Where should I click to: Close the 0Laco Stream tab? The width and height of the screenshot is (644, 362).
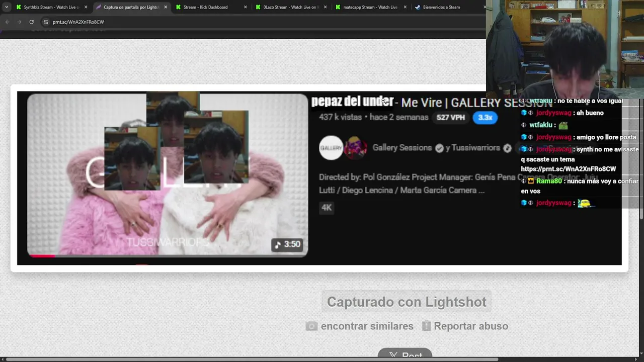(326, 7)
